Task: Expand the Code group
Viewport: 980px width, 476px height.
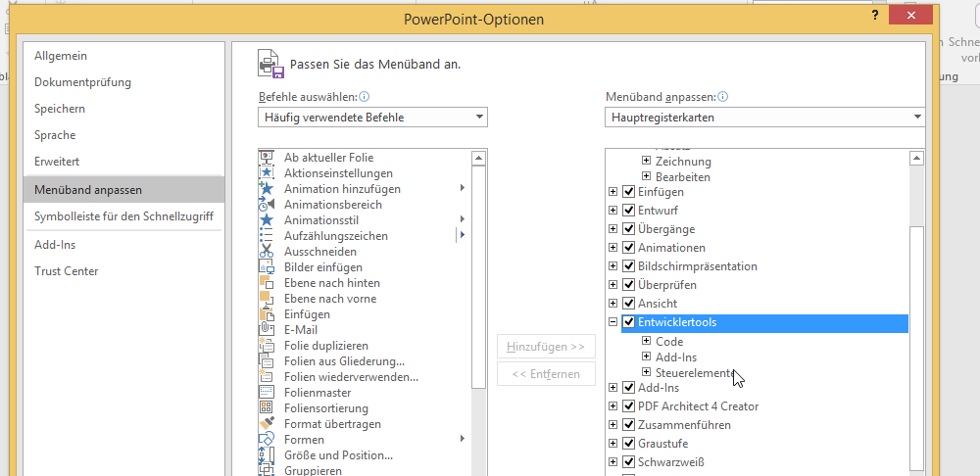Action: pos(647,341)
